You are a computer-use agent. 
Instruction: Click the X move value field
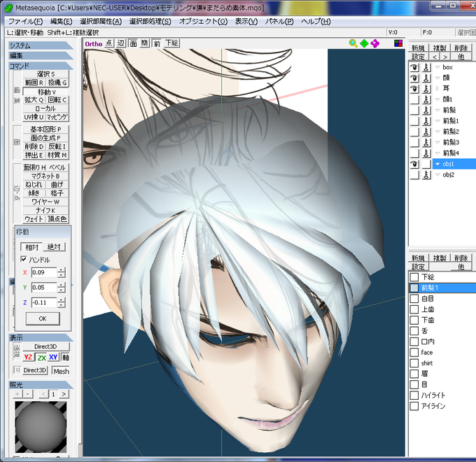[44, 272]
